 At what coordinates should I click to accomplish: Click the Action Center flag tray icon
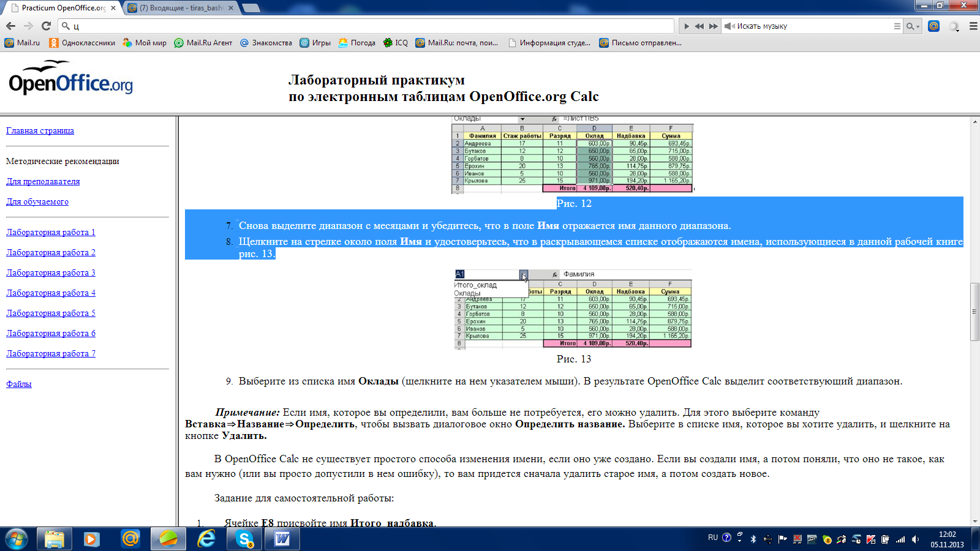pyautogui.click(x=783, y=539)
